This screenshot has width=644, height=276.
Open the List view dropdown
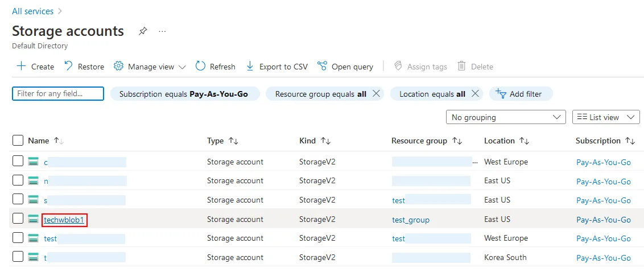click(x=606, y=117)
